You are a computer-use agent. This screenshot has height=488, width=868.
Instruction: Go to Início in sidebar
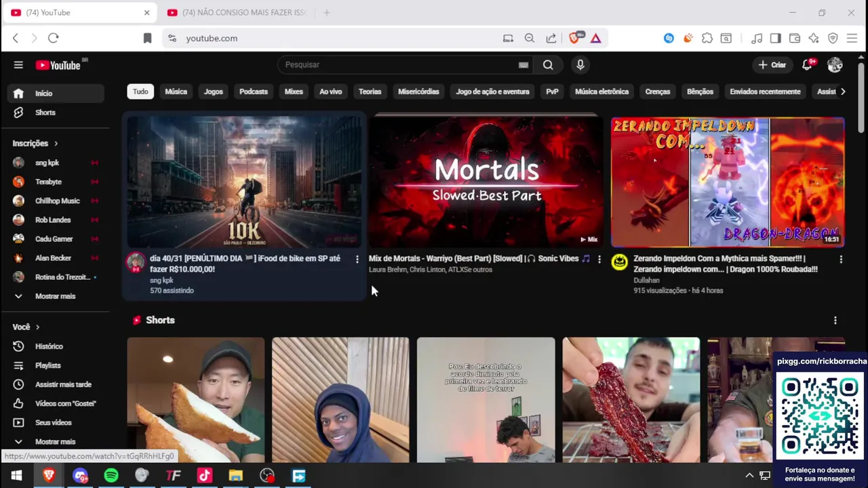coord(56,94)
